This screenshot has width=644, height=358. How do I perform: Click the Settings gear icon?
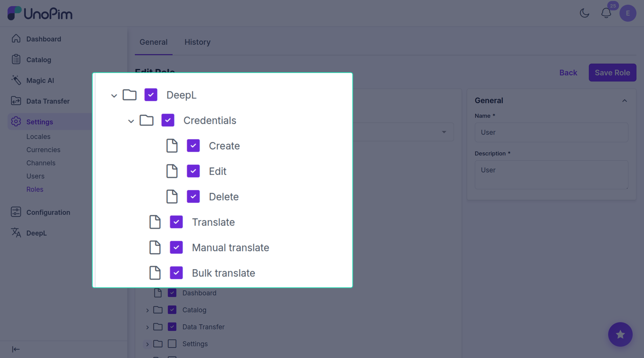[x=16, y=122]
